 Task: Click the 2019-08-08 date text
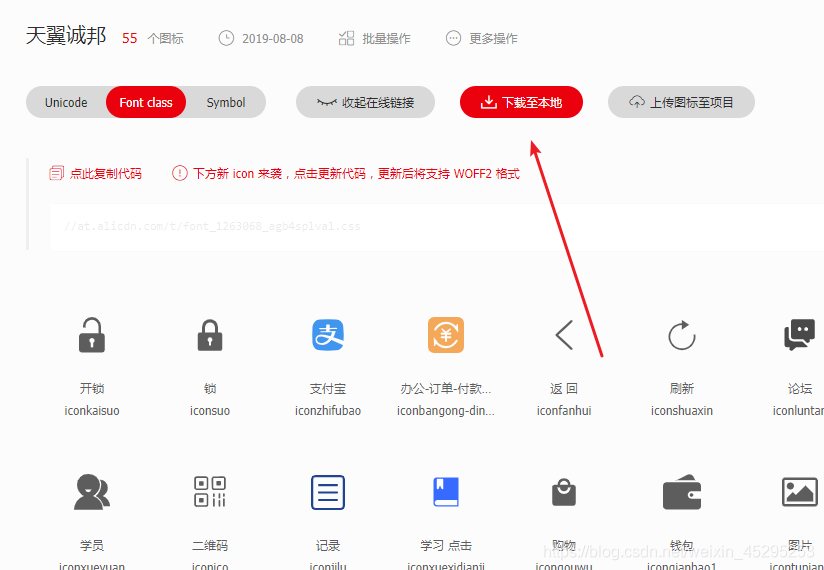tap(273, 38)
